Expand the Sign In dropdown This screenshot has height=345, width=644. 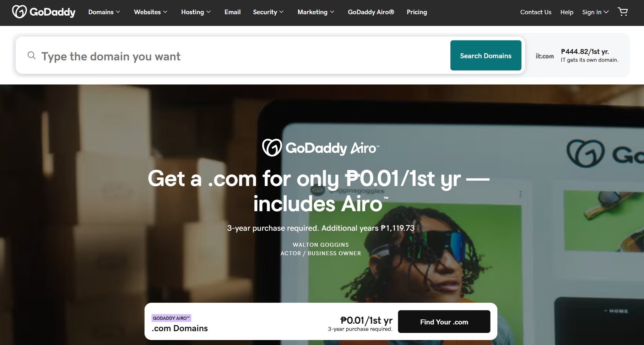595,12
